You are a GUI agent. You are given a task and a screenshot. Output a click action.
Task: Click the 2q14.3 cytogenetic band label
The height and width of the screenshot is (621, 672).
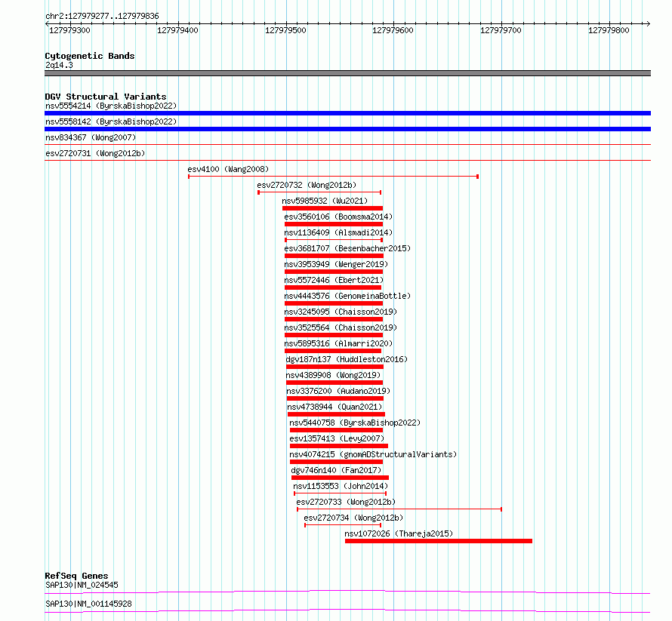click(x=59, y=65)
